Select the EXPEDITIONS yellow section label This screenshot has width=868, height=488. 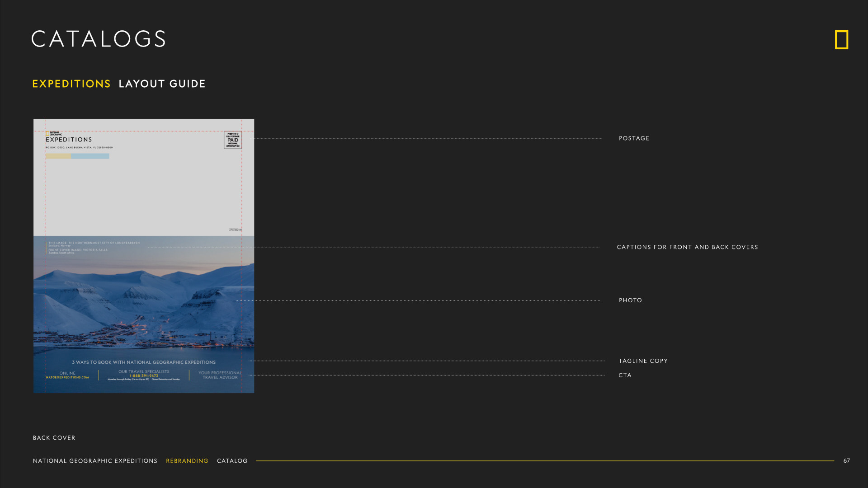point(71,84)
